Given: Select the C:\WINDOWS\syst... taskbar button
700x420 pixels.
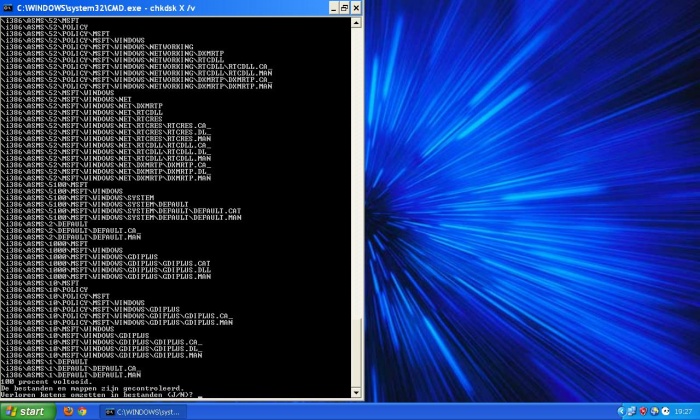Looking at the screenshot, I should (x=142, y=412).
